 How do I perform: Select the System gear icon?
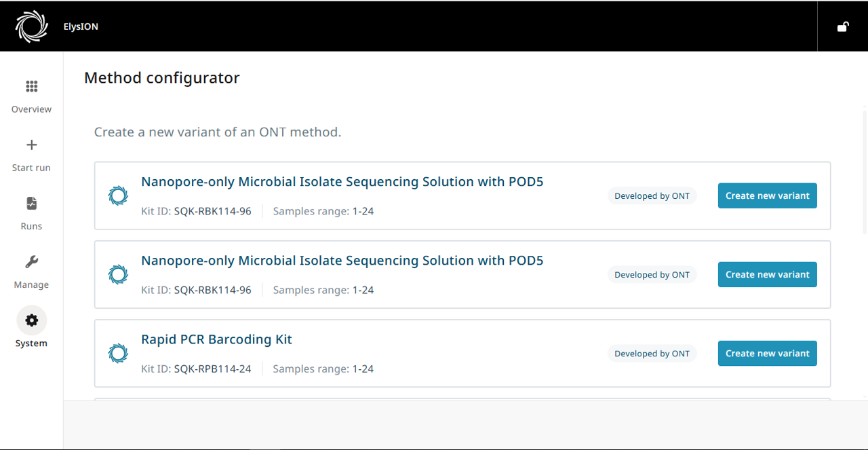(x=32, y=320)
